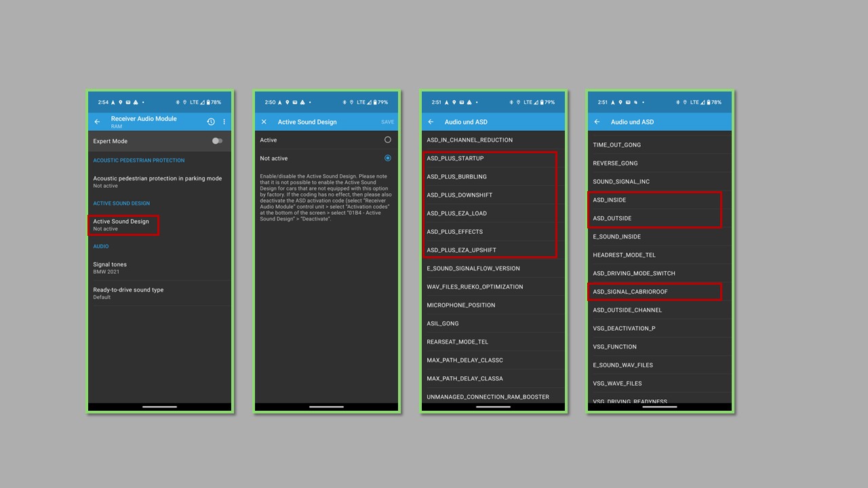Open MICROPHONE_POSITION entry
This screenshot has width=868, height=488.
(493, 305)
